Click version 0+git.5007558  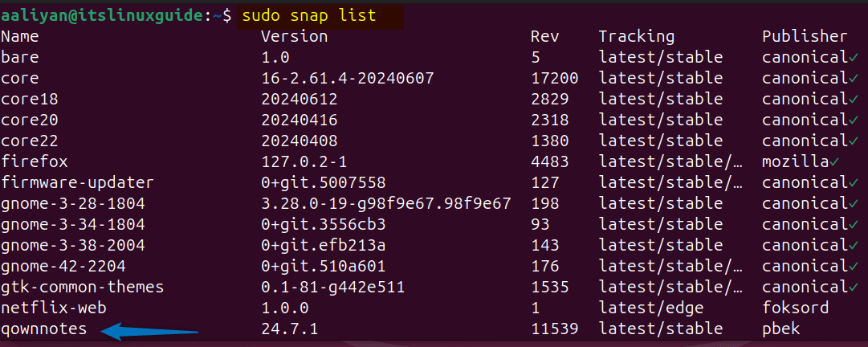point(324,182)
